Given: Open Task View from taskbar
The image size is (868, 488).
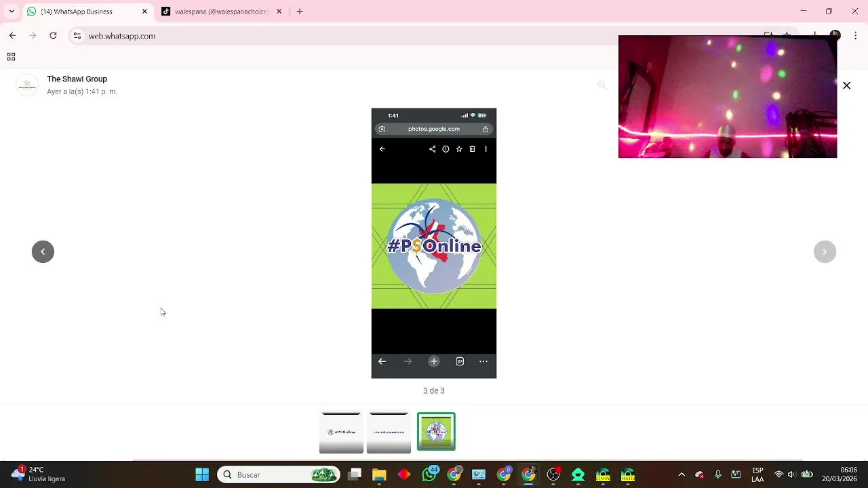Looking at the screenshot, I should 355,474.
